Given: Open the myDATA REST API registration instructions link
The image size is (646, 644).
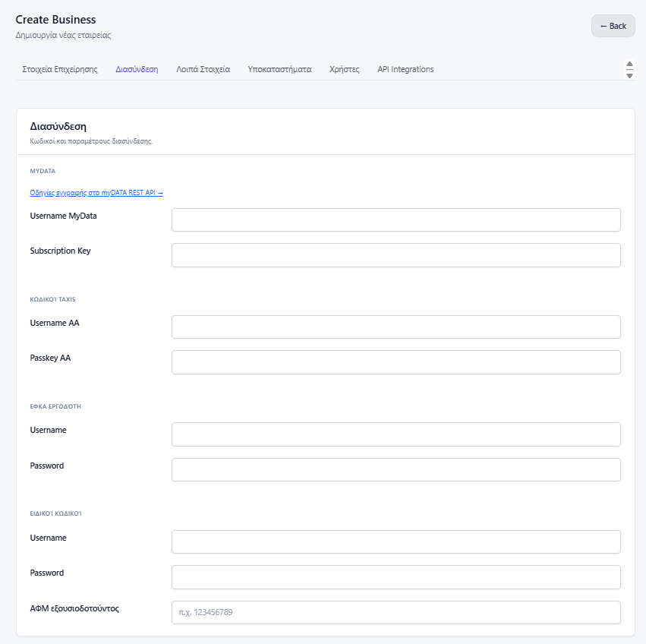Looking at the screenshot, I should pyautogui.click(x=96, y=193).
